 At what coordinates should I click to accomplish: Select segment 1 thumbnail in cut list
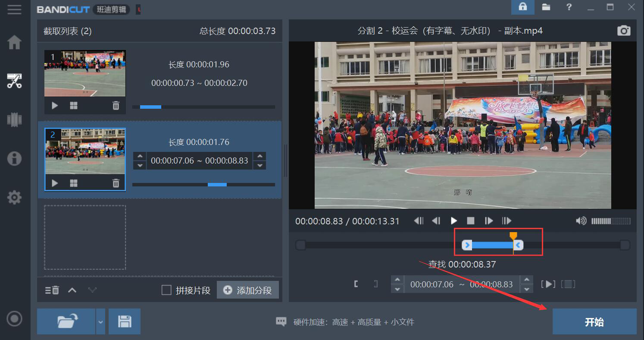click(85, 73)
